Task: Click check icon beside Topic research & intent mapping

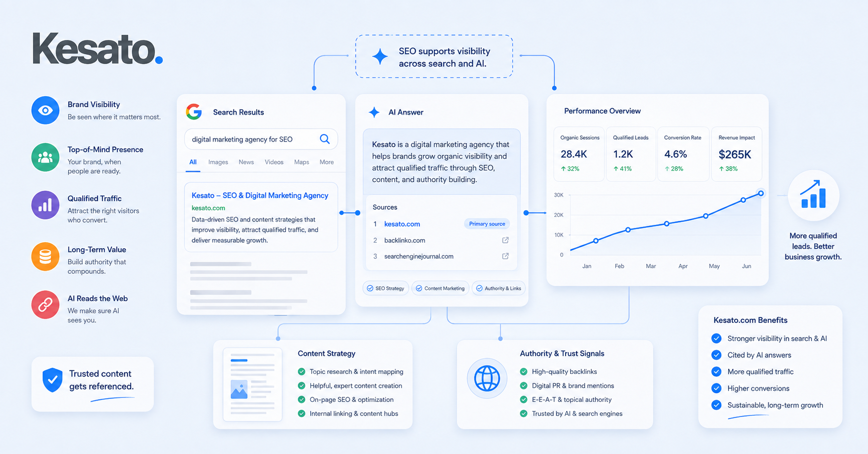Action: coord(301,371)
